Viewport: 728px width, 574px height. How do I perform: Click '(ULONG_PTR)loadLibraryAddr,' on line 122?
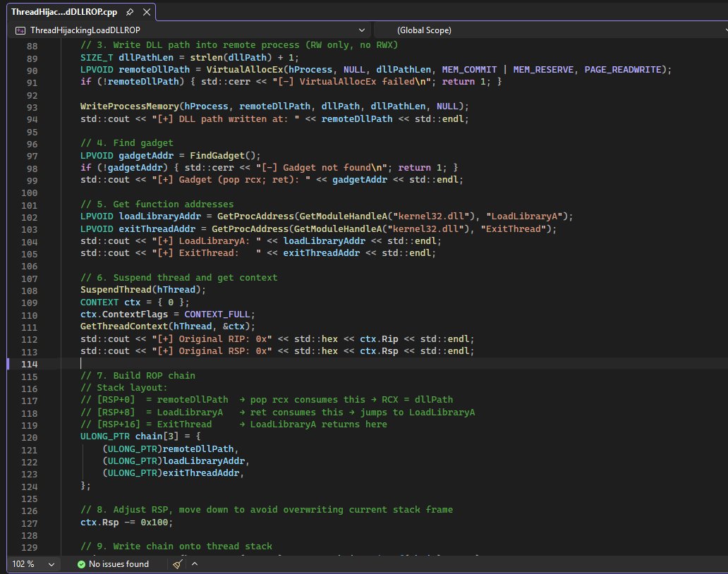176,460
